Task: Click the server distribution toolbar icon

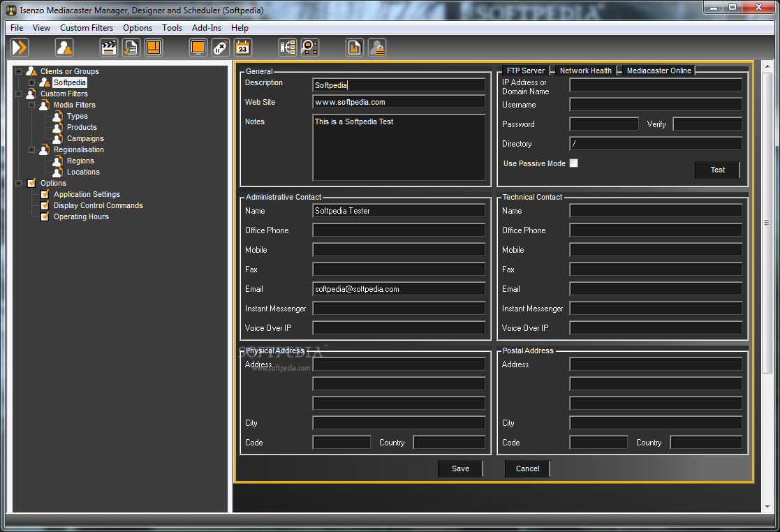Action: click(288, 47)
